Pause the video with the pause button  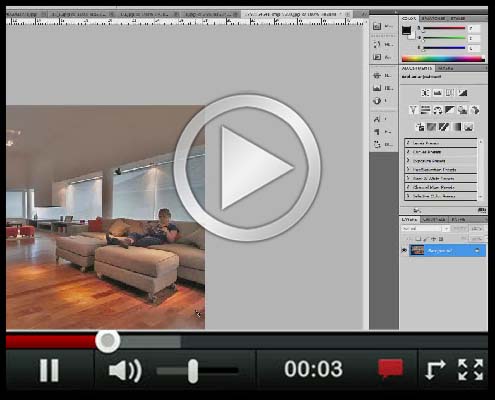click(49, 370)
